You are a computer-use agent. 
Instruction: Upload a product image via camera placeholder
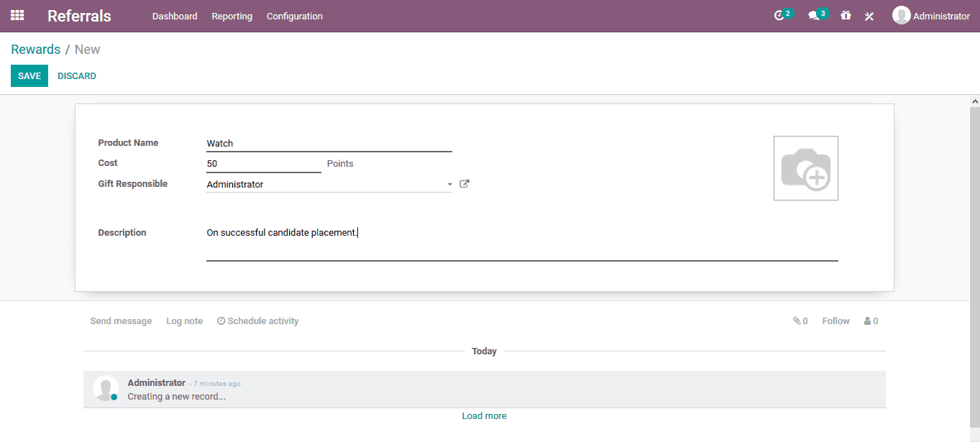(x=806, y=168)
